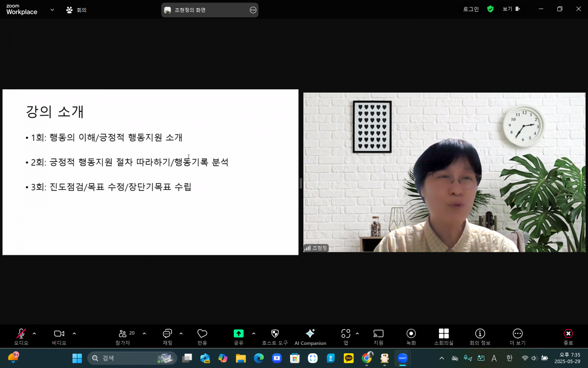Click the reactions heart icon (반응)
The width and height of the screenshot is (588, 368).
(x=202, y=334)
